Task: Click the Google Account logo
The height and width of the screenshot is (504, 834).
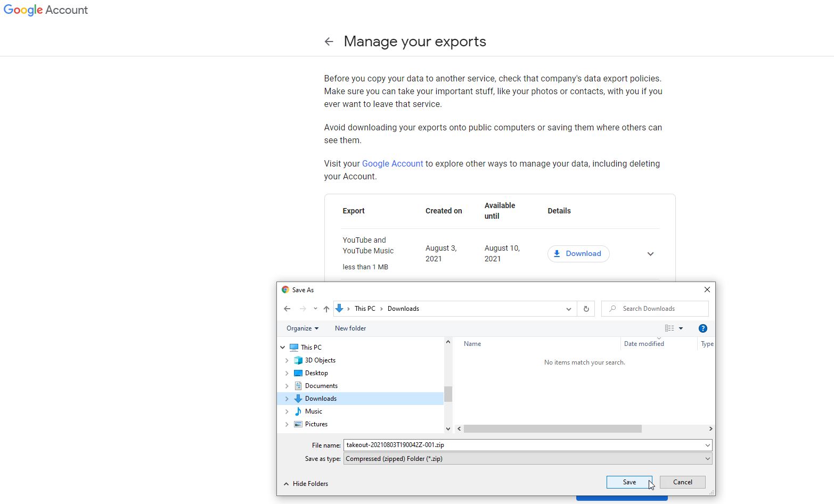Action: (x=46, y=10)
